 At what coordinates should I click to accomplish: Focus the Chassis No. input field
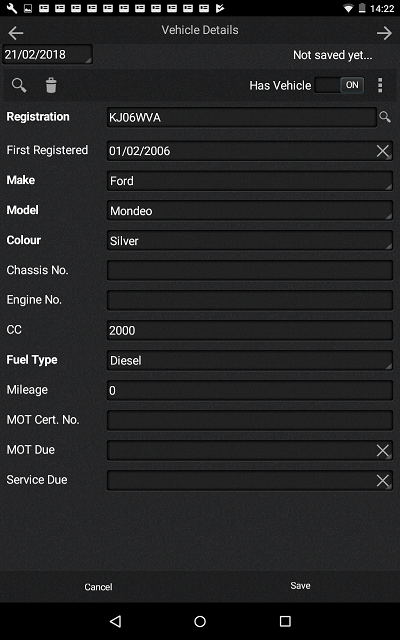pyautogui.click(x=250, y=271)
